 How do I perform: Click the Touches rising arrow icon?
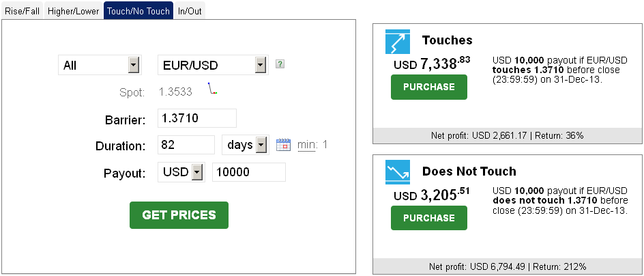click(398, 42)
